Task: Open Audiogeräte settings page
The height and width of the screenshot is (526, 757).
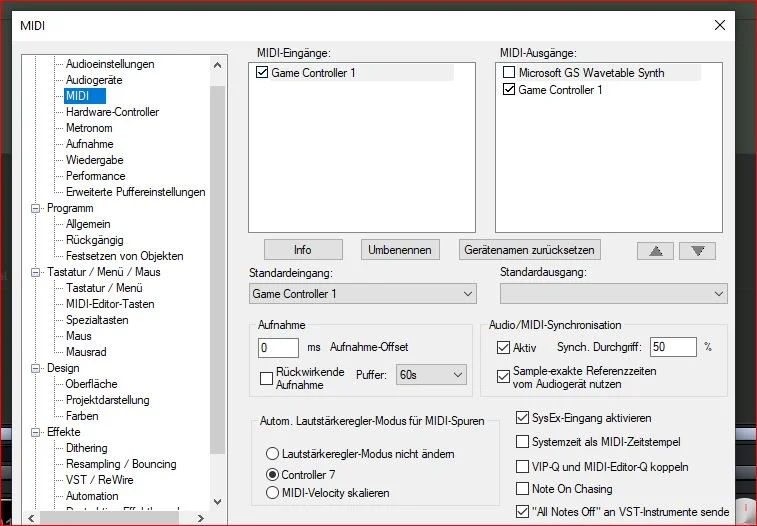Action: (94, 80)
